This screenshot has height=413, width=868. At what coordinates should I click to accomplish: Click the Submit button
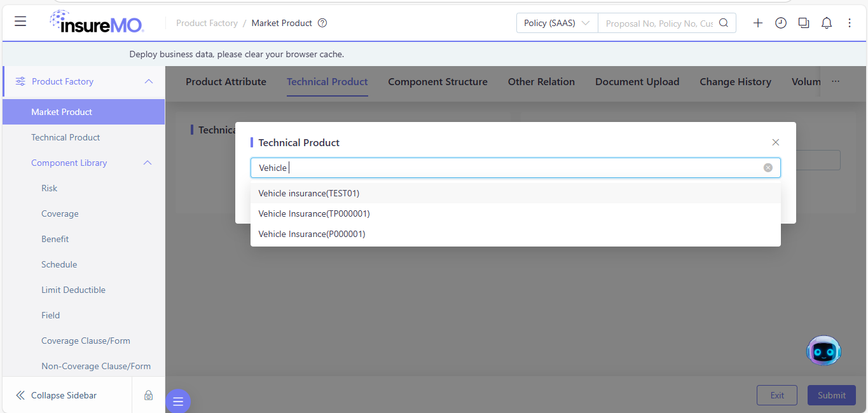click(x=832, y=395)
